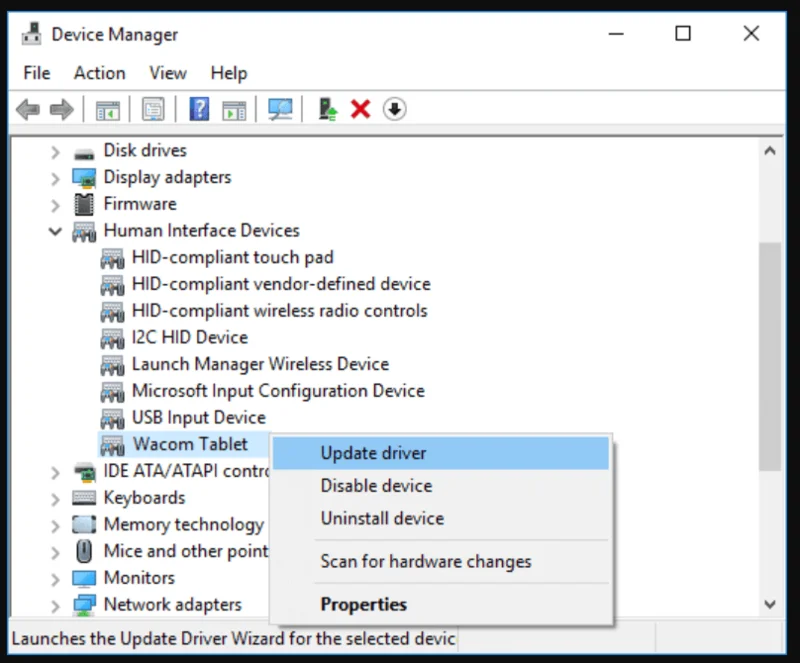Click Show/Hide Console Tree toolbar icon
Screen dimensions: 800x663
tap(108, 110)
